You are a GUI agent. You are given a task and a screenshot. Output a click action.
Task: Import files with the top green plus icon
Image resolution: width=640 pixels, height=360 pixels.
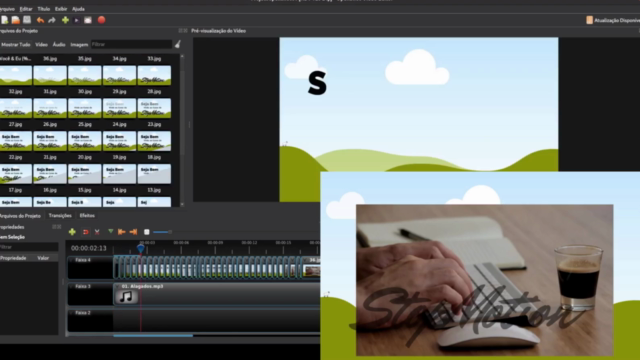(65, 20)
